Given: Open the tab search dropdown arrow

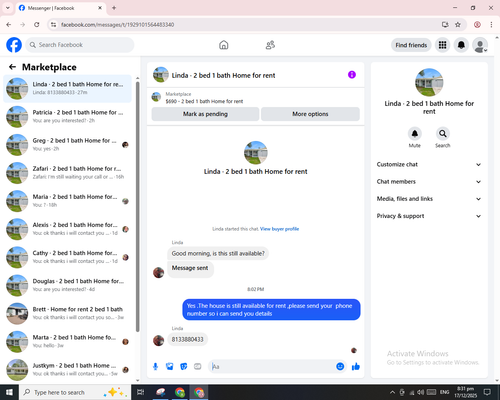Looking at the screenshot, I should pos(8,8).
